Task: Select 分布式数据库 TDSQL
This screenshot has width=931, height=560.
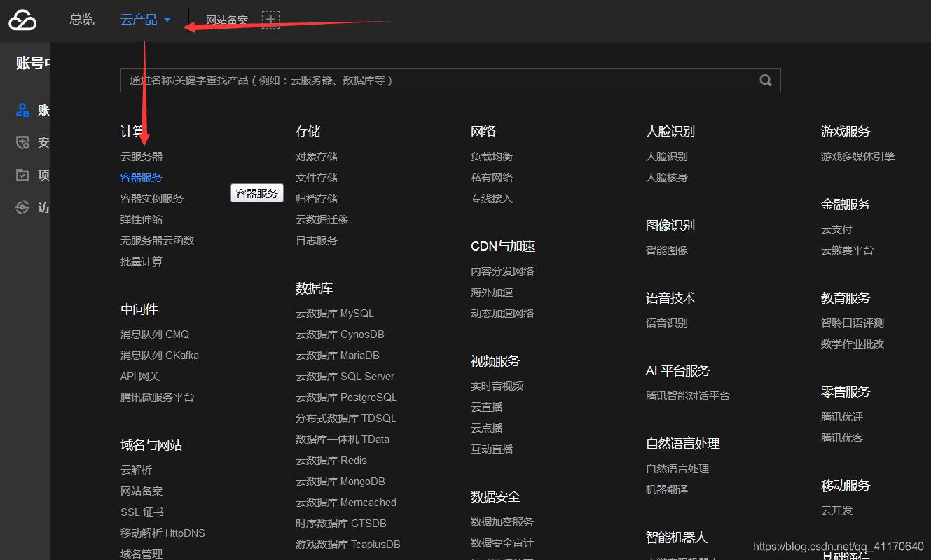Action: [x=346, y=419]
